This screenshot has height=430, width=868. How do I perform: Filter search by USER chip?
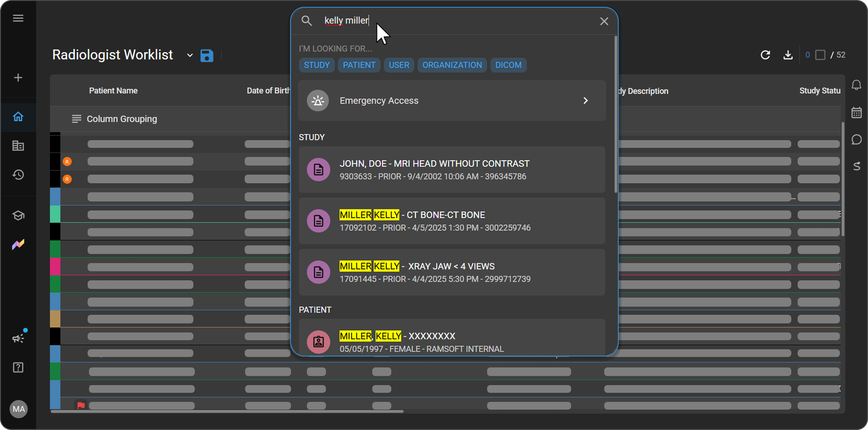pos(399,65)
